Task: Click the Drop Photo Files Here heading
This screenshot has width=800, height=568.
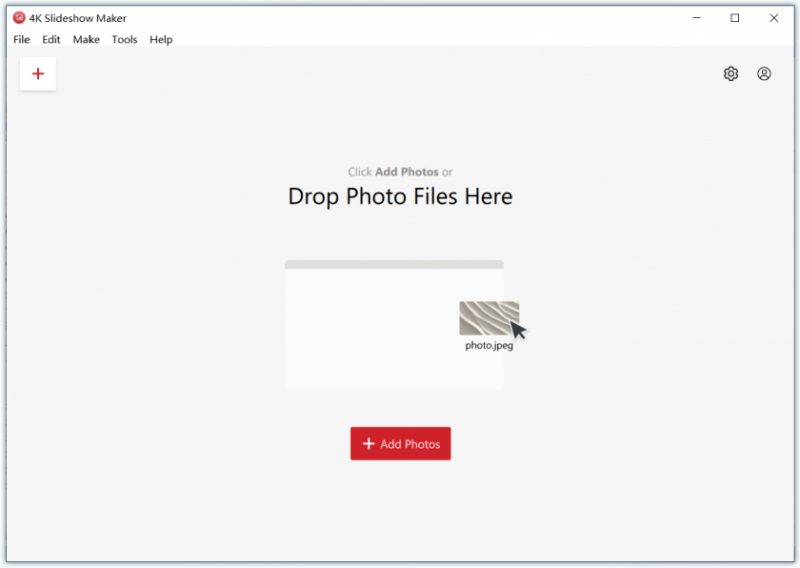Action: pos(400,196)
